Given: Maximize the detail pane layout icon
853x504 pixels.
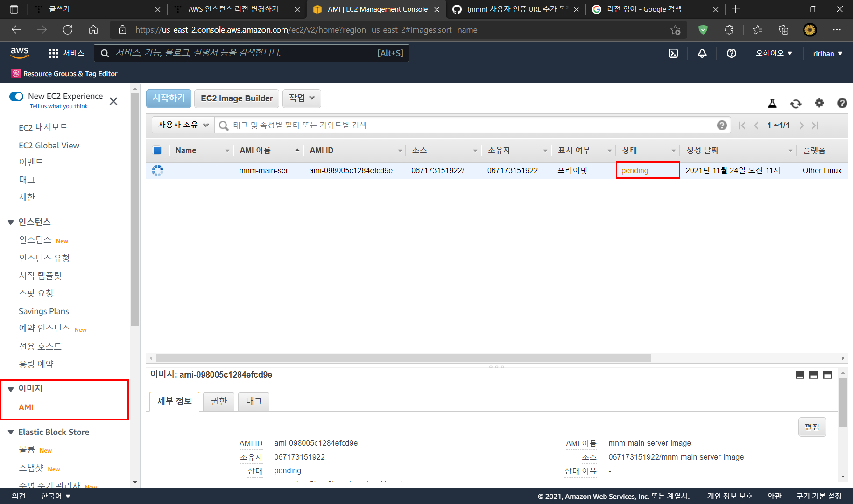Looking at the screenshot, I should 828,375.
